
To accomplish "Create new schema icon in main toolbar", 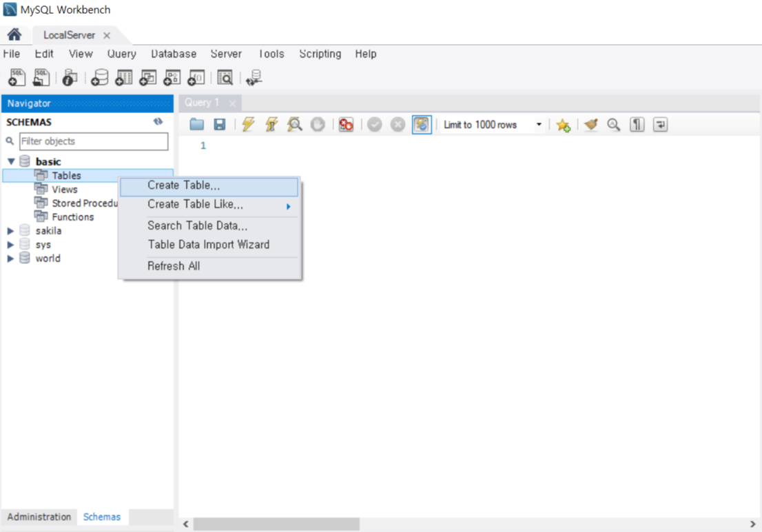I will coord(100,77).
